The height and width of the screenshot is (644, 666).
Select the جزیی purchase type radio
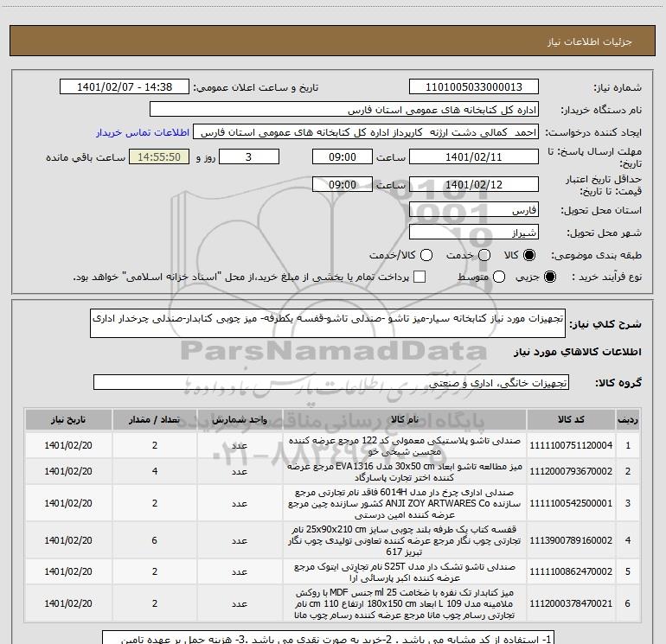tap(550, 277)
